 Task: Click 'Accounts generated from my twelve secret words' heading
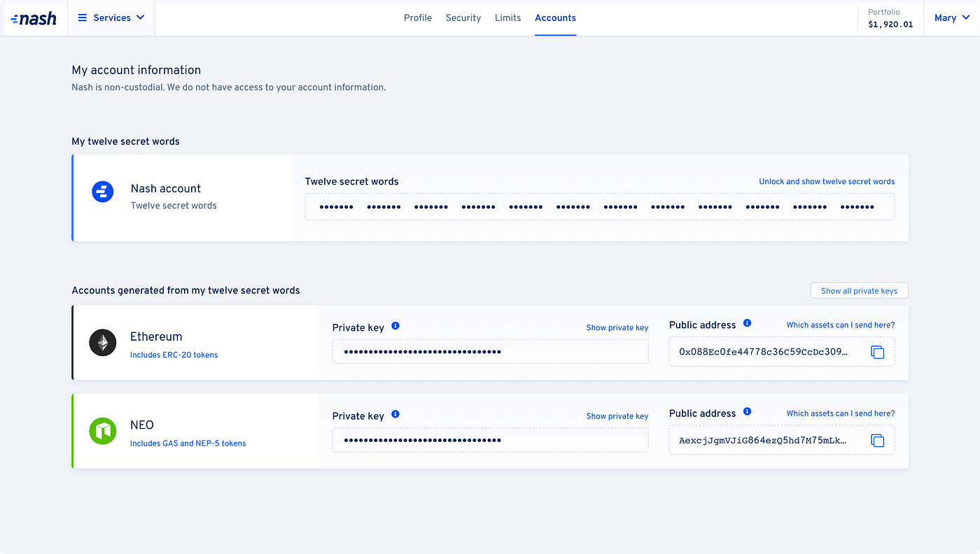pyautogui.click(x=185, y=290)
